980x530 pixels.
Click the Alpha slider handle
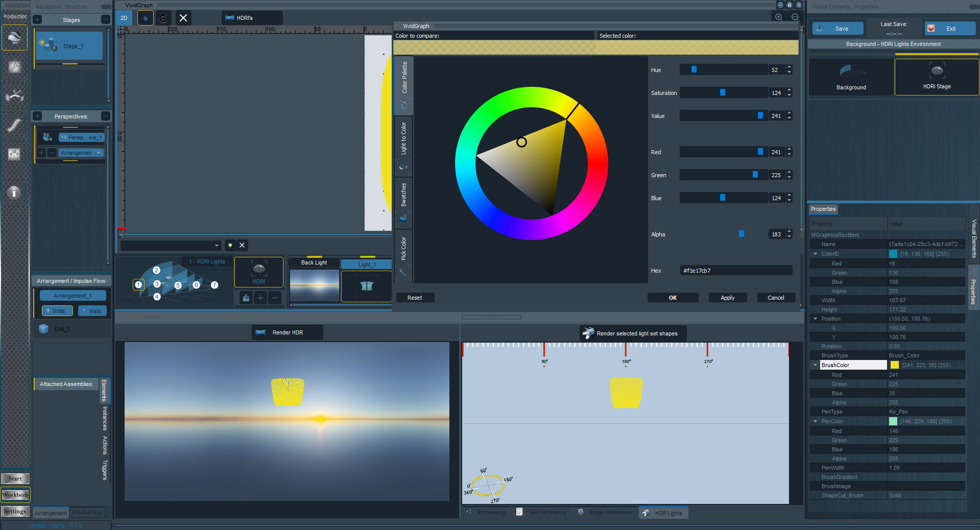pyautogui.click(x=742, y=234)
